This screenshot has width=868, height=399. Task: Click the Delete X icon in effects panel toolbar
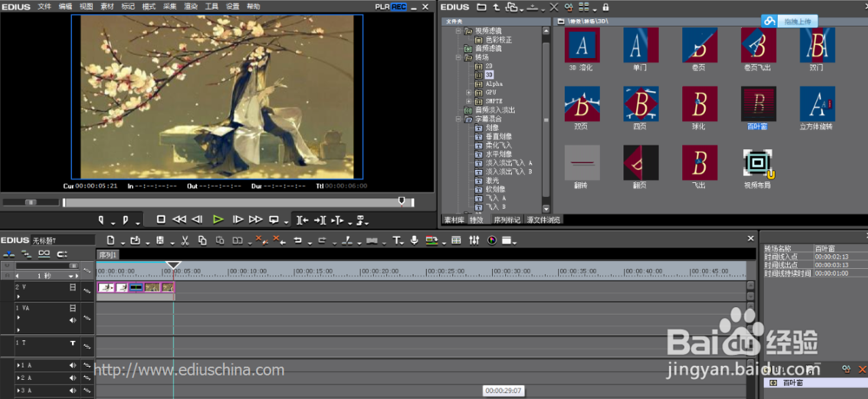pyautogui.click(x=554, y=7)
